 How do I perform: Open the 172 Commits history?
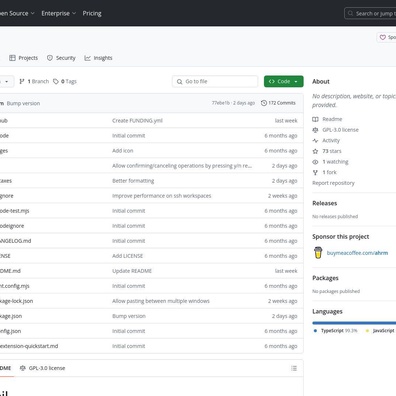tap(278, 103)
